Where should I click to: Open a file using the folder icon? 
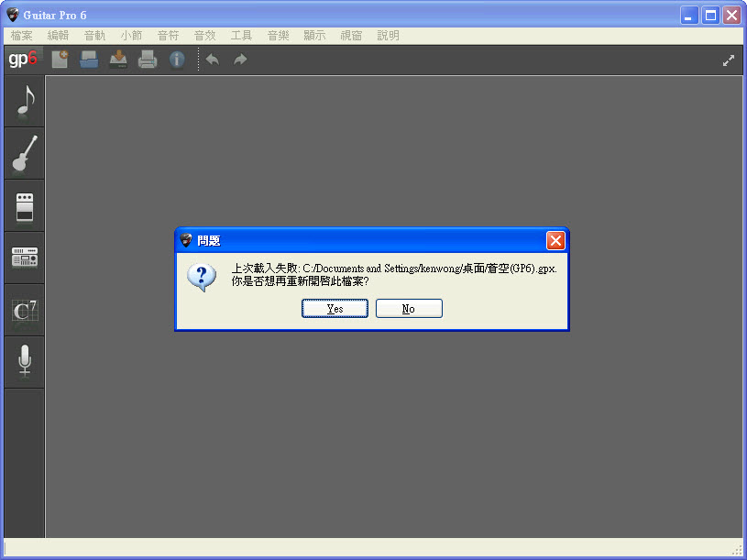(89, 60)
